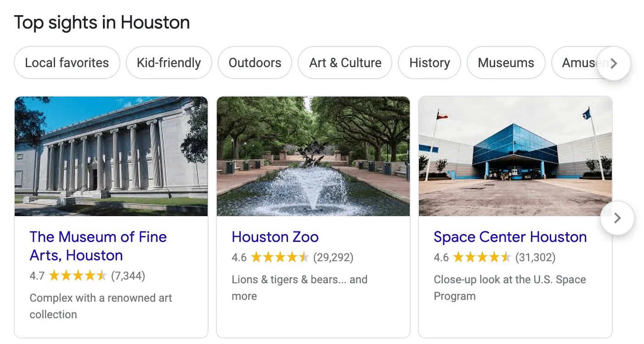Click the Houston Zoo fountain photo
The width and height of the screenshot is (644, 344).
pyautogui.click(x=313, y=156)
